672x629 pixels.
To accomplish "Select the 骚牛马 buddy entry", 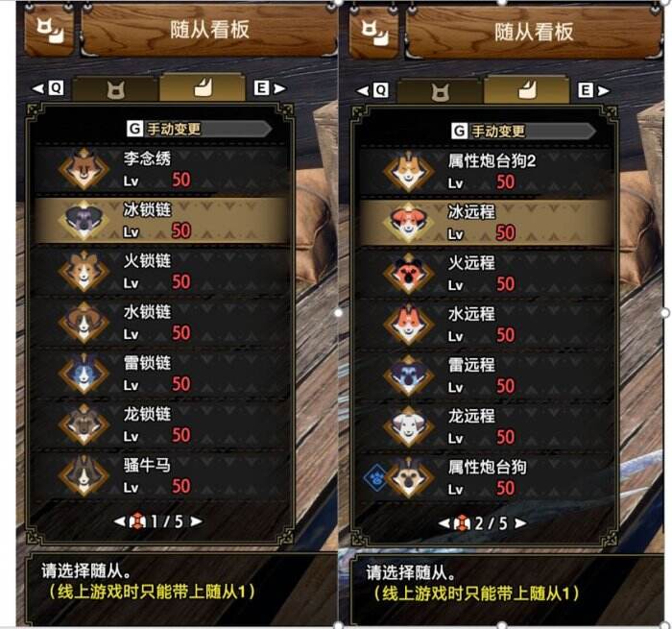I will pos(160,475).
